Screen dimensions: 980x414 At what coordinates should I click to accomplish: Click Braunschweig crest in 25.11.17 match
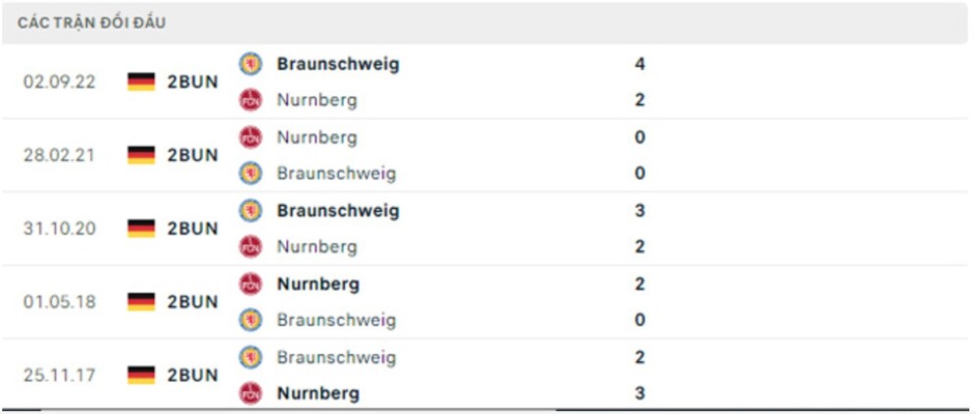(x=251, y=357)
